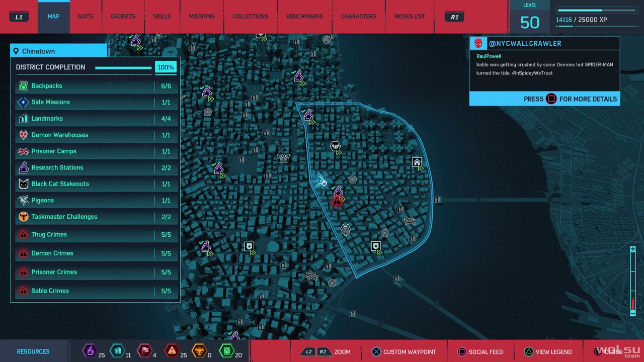Click the R1 next-tab button

455,17
